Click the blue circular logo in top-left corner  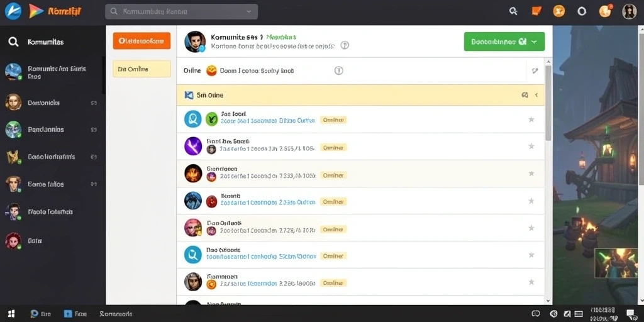click(13, 11)
